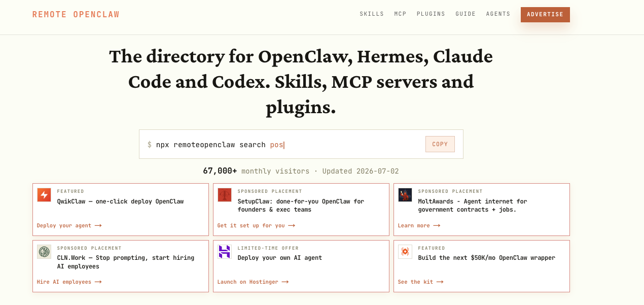The image size is (644, 305).
Task: Open the MCP navigation item
Action: 401,14
